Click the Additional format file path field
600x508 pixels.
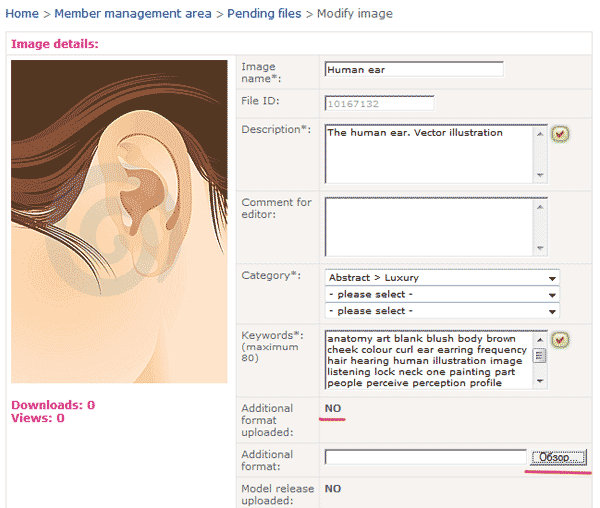pos(426,457)
